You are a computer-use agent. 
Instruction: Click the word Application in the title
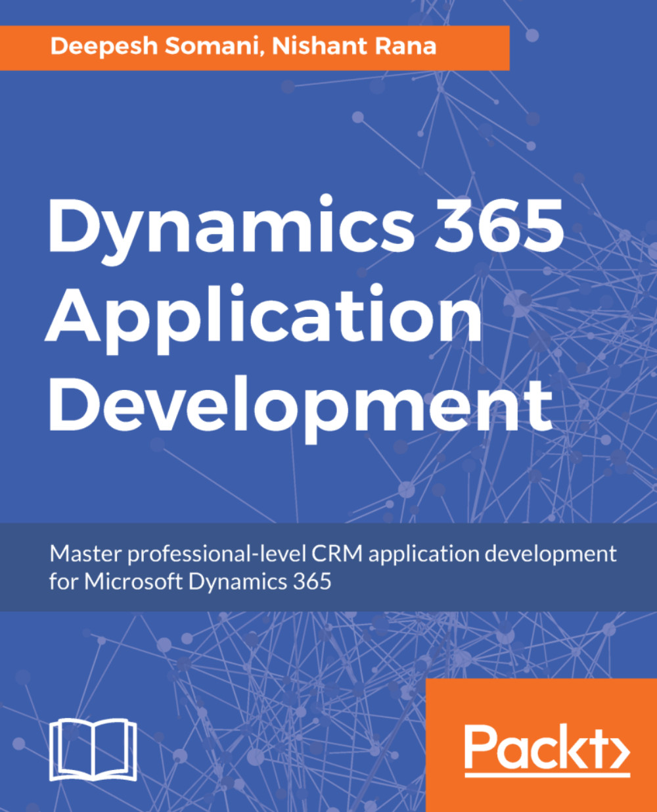(x=263, y=319)
